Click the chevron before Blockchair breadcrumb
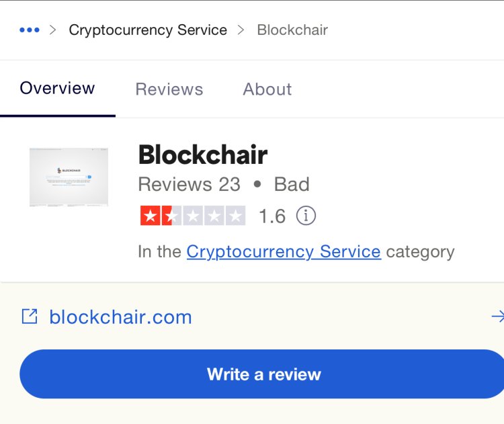Screen dimensions: 504x424 (x=241, y=30)
